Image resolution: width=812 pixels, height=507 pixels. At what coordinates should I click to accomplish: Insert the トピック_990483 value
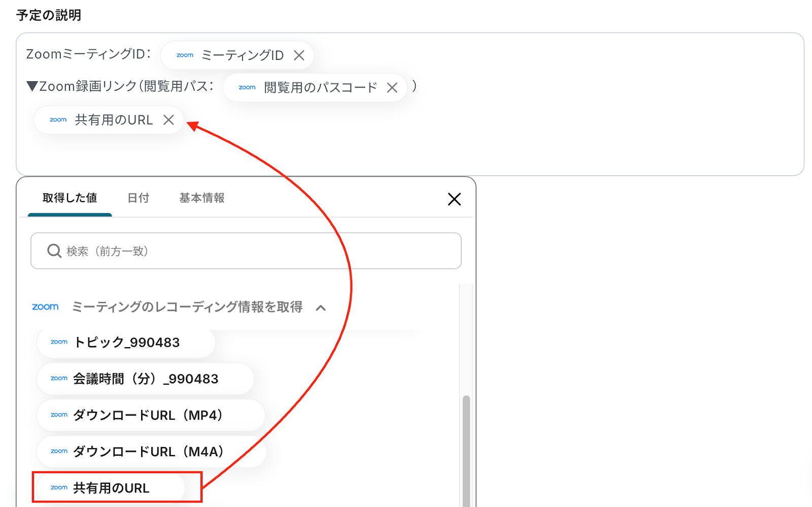coord(126,343)
